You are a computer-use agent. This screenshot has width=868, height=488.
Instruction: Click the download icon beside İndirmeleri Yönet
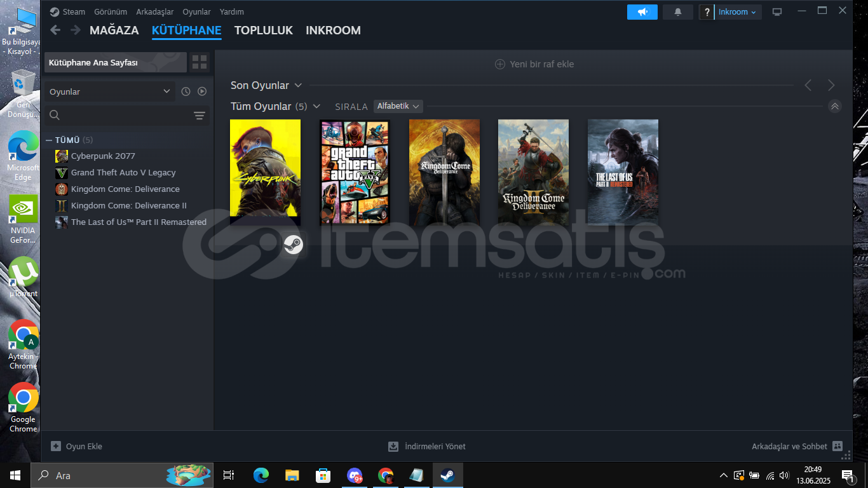pyautogui.click(x=393, y=446)
